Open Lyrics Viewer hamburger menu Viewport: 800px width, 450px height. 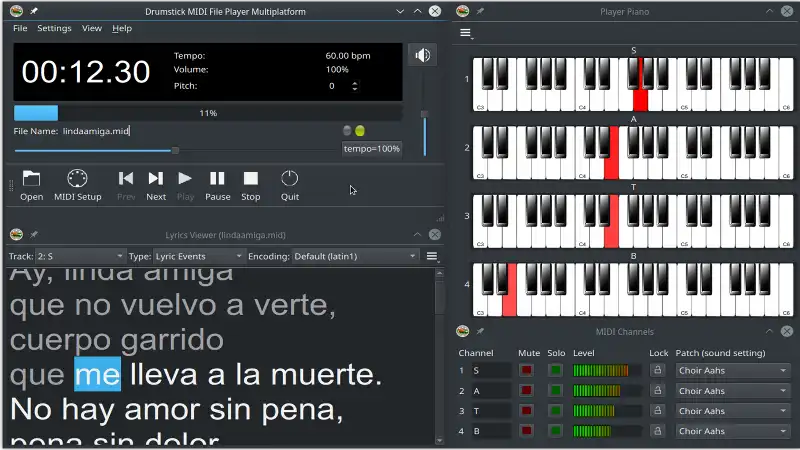[432, 256]
